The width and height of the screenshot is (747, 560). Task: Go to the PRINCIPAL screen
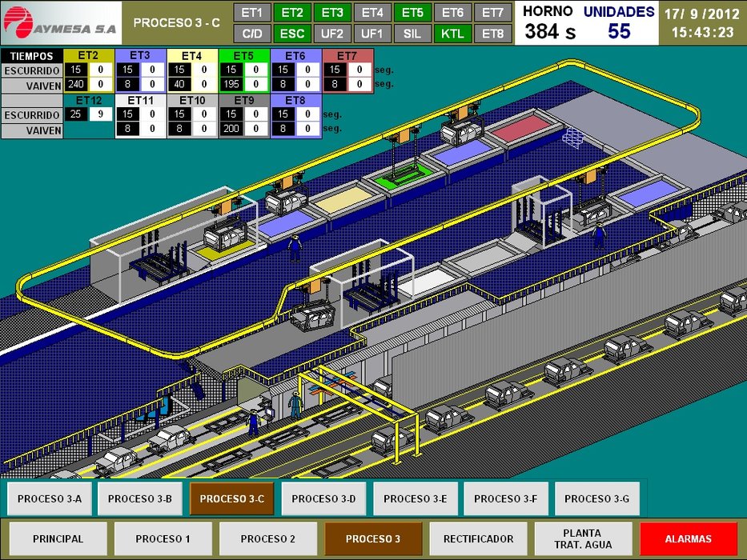56,538
